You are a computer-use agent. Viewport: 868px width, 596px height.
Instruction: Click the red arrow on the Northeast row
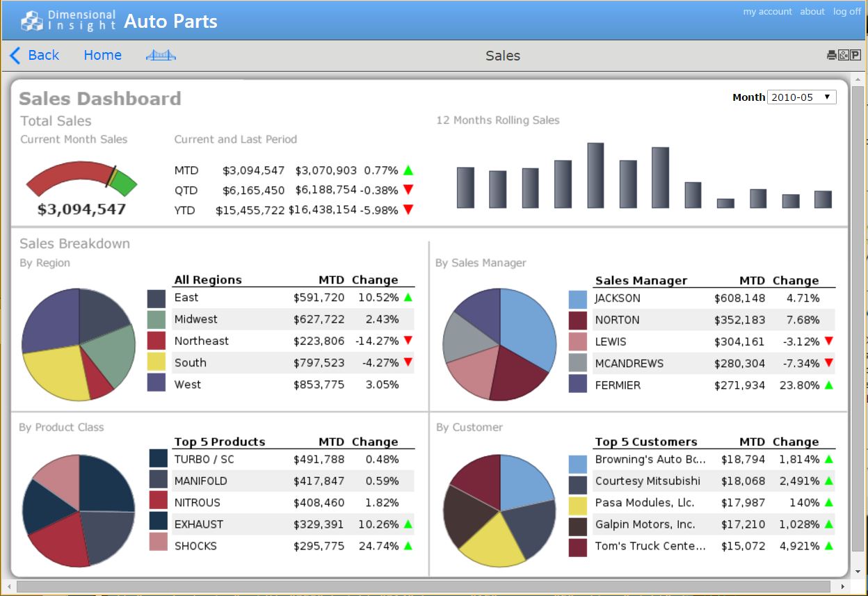408,341
